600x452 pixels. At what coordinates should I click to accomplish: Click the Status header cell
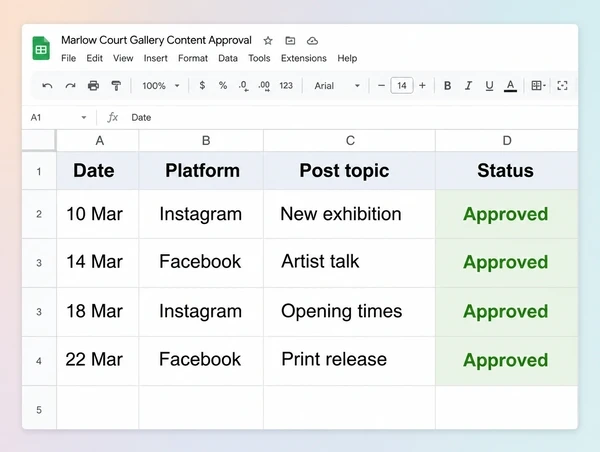point(507,171)
